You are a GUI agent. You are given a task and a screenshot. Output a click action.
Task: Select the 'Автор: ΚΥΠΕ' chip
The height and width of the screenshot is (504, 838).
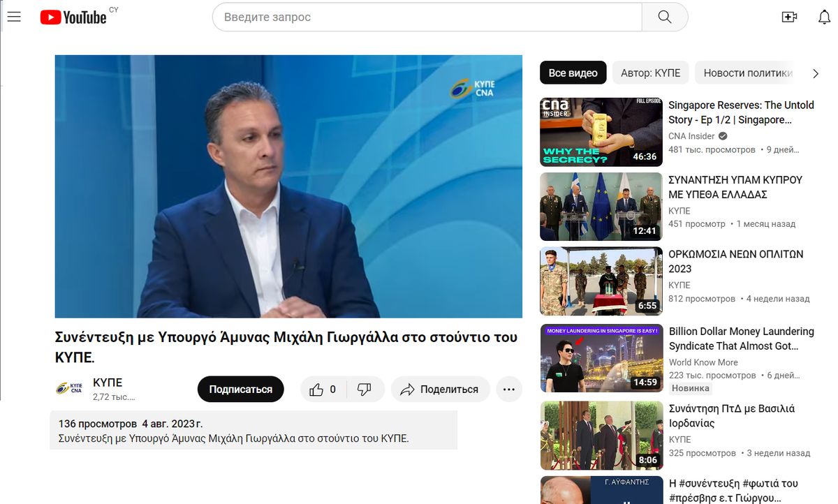point(651,73)
